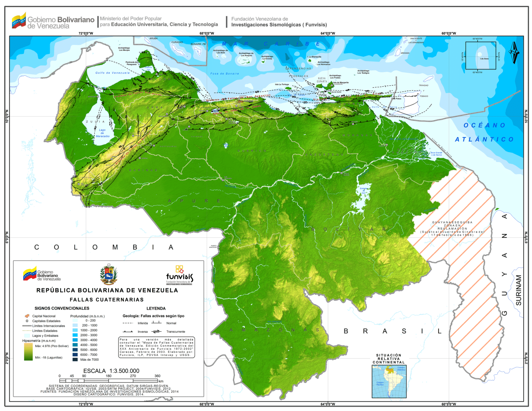Screen dimensions: 532x411
Task: Click the ATLÁNTICO label
Action: pos(484,139)
